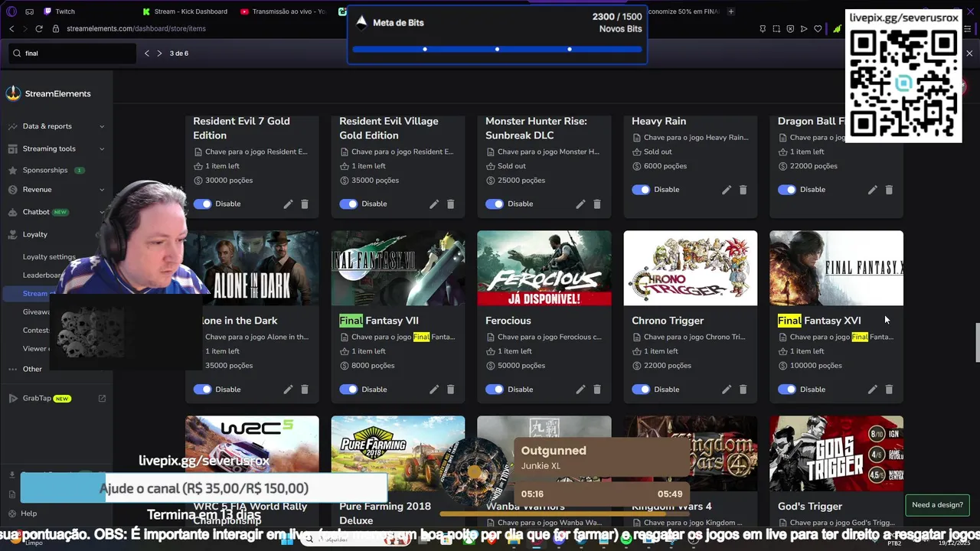Viewport: 980px width, 551px height.
Task: Edit the Resident Evil 7 Gold Edition item
Action: coord(288,204)
